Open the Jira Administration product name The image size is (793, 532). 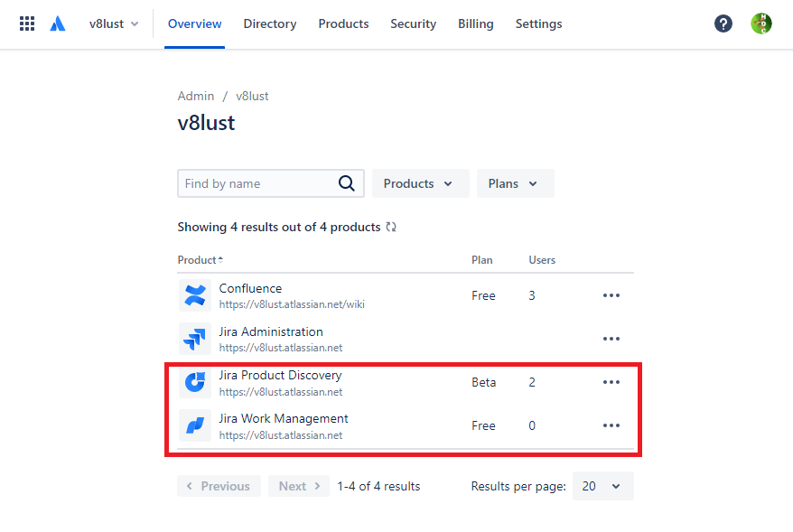271,331
